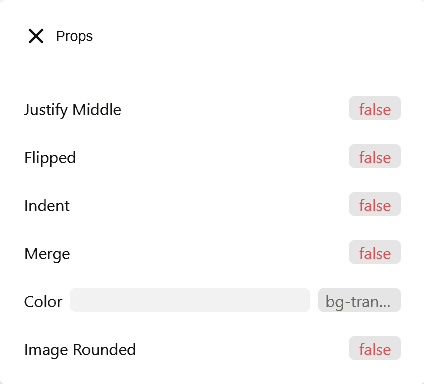Image resolution: width=424 pixels, height=384 pixels.
Task: Toggle the Indent false value
Action: [x=375, y=204]
